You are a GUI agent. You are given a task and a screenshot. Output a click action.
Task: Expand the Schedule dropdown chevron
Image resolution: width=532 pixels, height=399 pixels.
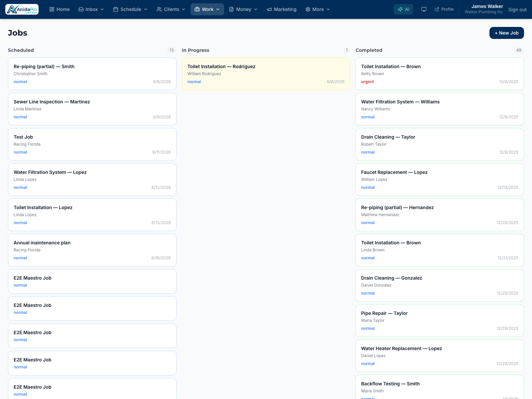pos(146,9)
